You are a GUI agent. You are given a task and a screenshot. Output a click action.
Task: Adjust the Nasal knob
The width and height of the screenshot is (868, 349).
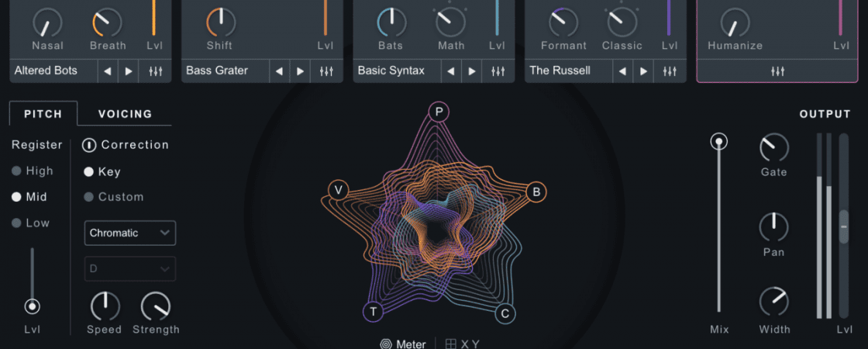tap(47, 23)
